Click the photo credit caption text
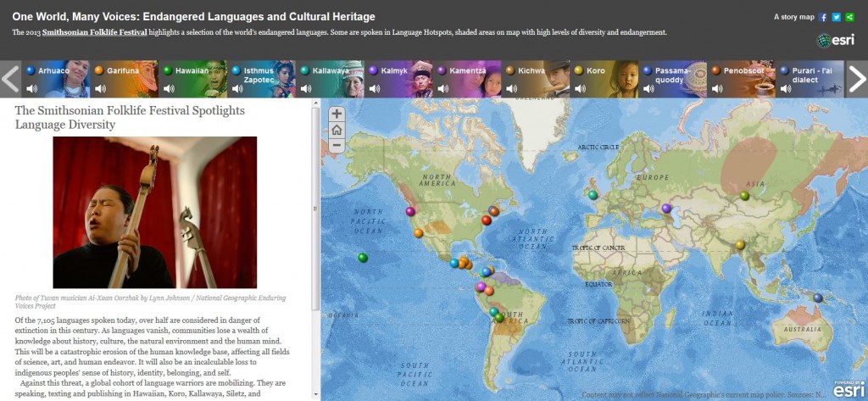 (151, 302)
